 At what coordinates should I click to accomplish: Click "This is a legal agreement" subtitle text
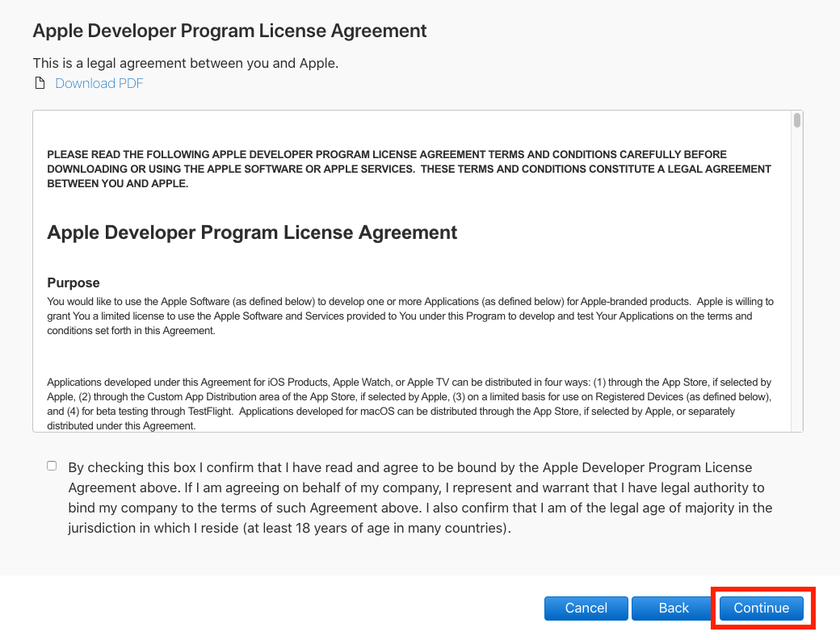(x=185, y=63)
